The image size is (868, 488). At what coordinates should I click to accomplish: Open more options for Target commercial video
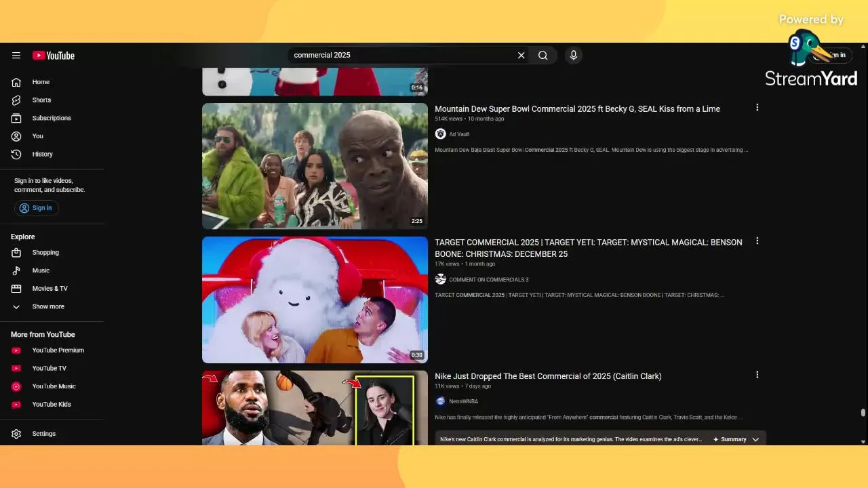(757, 241)
